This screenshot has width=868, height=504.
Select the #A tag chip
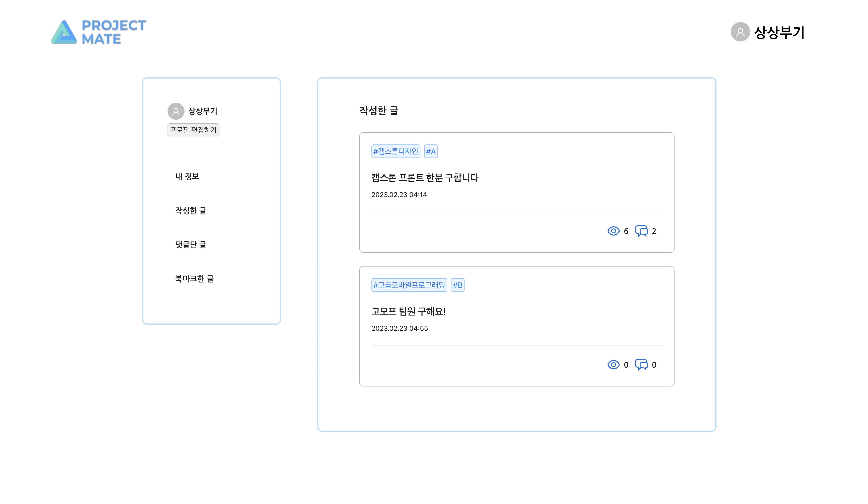(x=431, y=151)
